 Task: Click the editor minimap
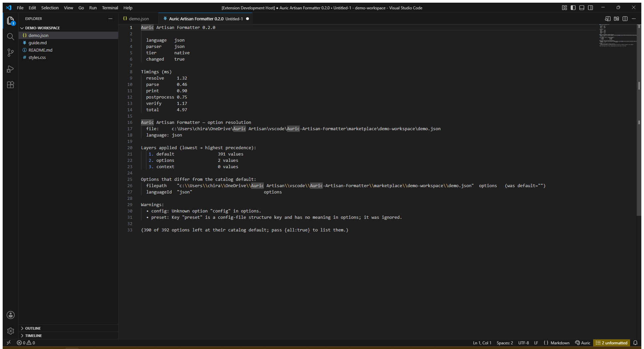[x=618, y=35]
